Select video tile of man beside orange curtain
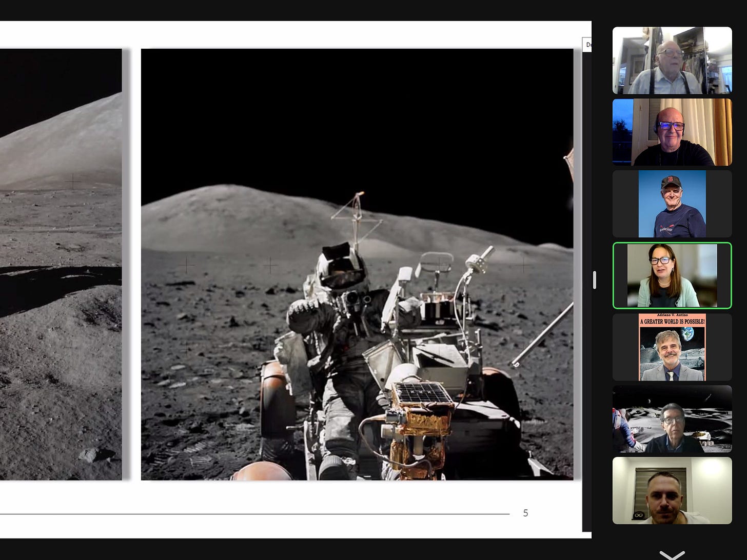The height and width of the screenshot is (560, 747). coord(672,132)
